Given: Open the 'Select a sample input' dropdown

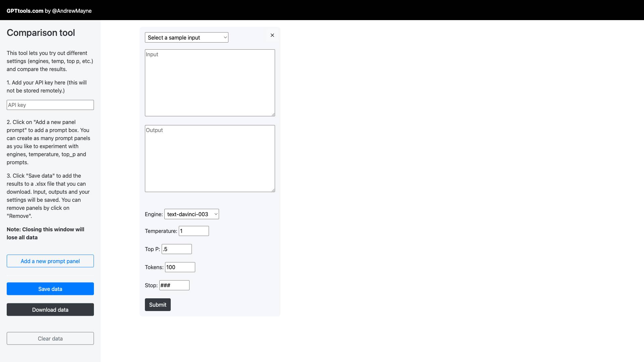Looking at the screenshot, I should click(186, 38).
